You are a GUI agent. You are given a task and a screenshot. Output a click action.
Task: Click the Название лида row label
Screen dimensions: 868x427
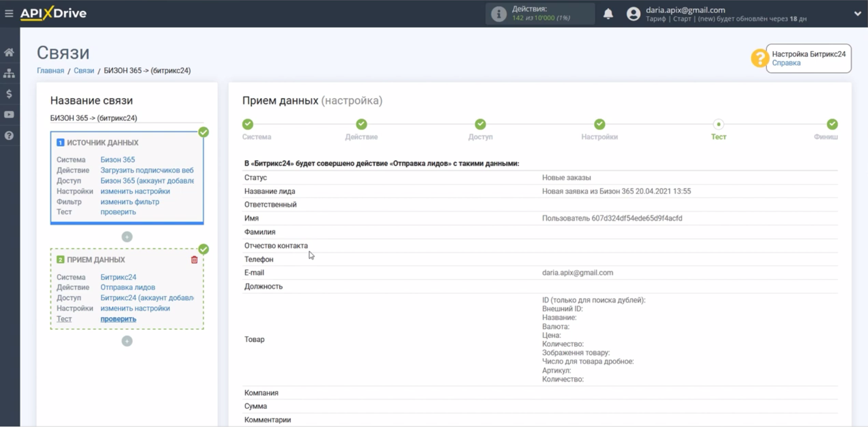[269, 191]
